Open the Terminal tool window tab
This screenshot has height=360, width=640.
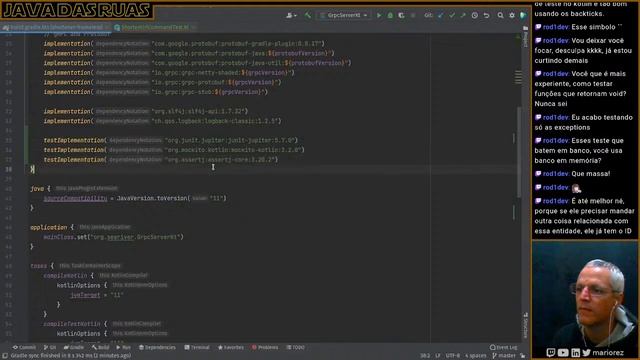tap(197, 347)
